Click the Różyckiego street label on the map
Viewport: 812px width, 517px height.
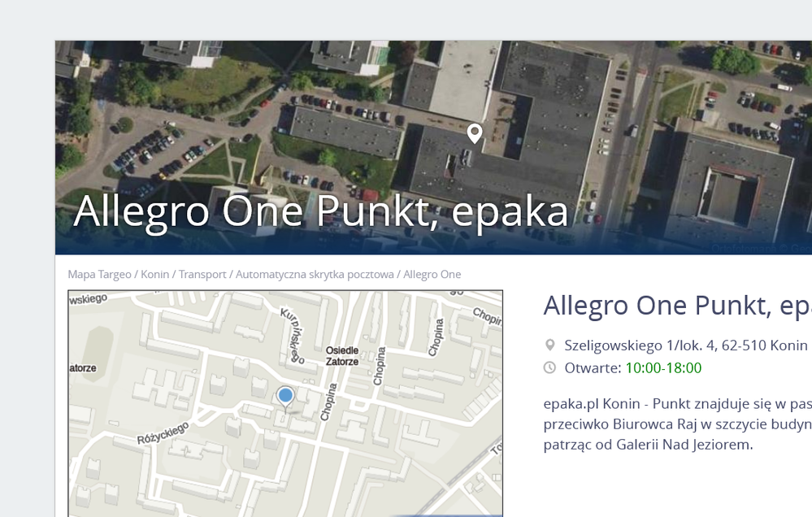point(163,433)
